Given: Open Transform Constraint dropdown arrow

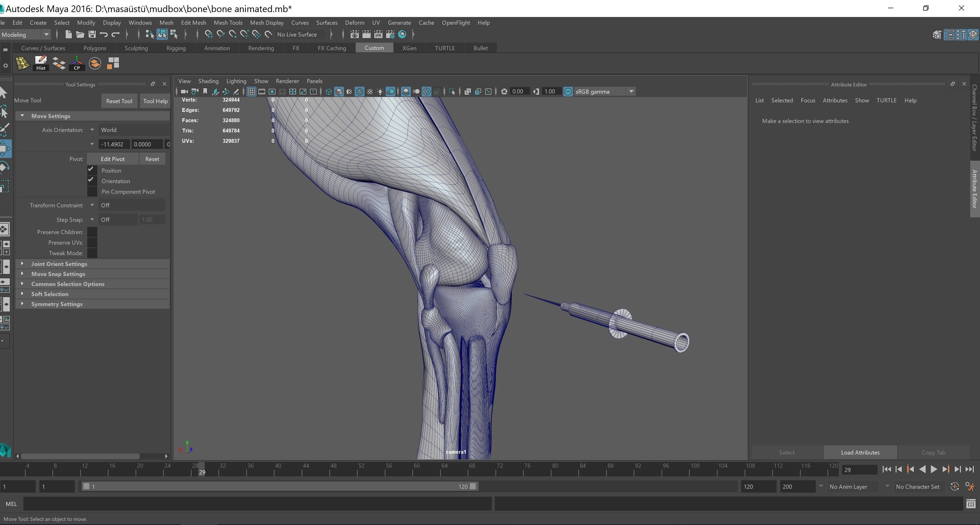Looking at the screenshot, I should (x=92, y=205).
